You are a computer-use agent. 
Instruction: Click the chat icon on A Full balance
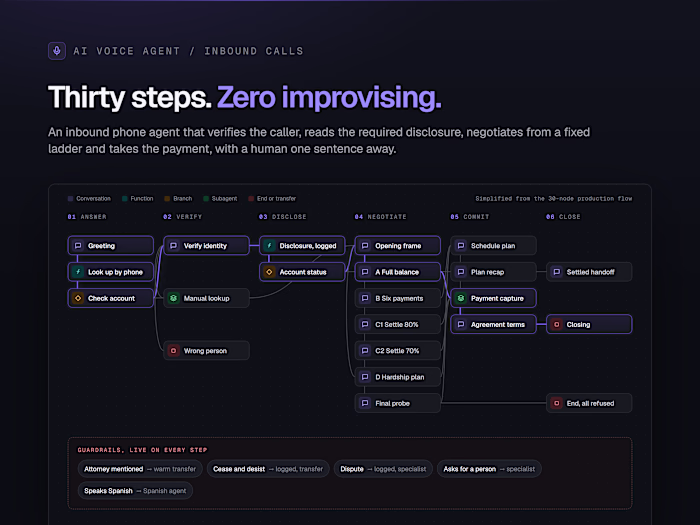click(365, 272)
